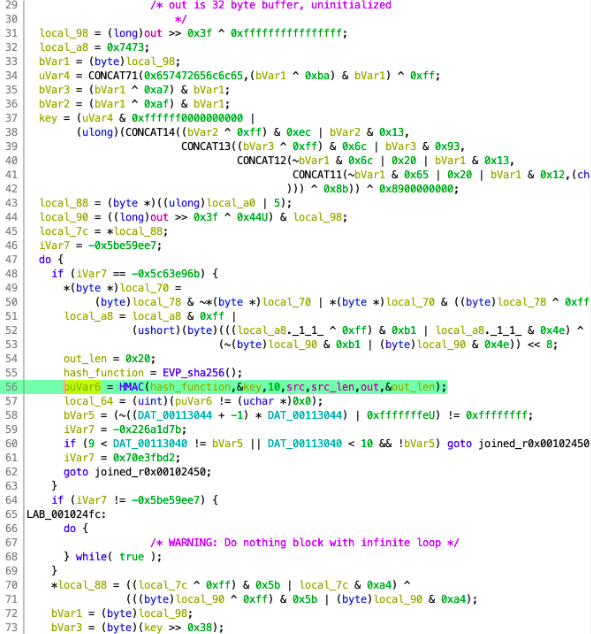Click line number 65 in the gutter
This screenshot has height=634, width=591.
click(x=12, y=514)
